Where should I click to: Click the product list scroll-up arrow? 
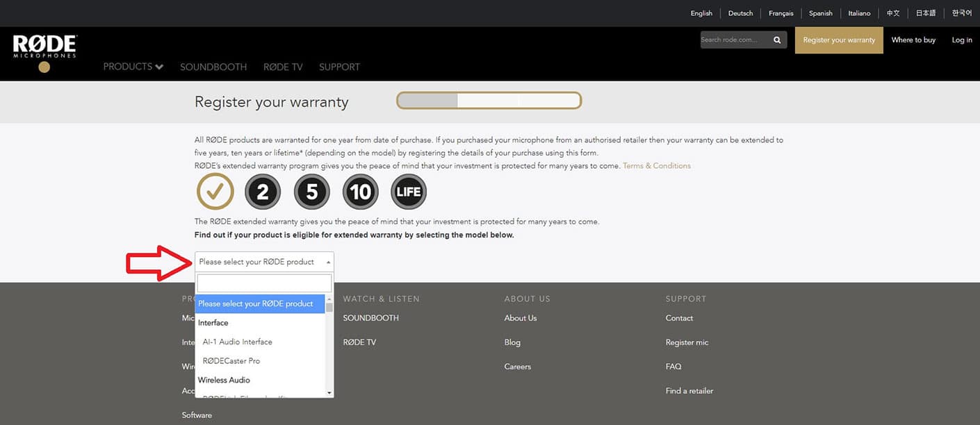point(329,299)
